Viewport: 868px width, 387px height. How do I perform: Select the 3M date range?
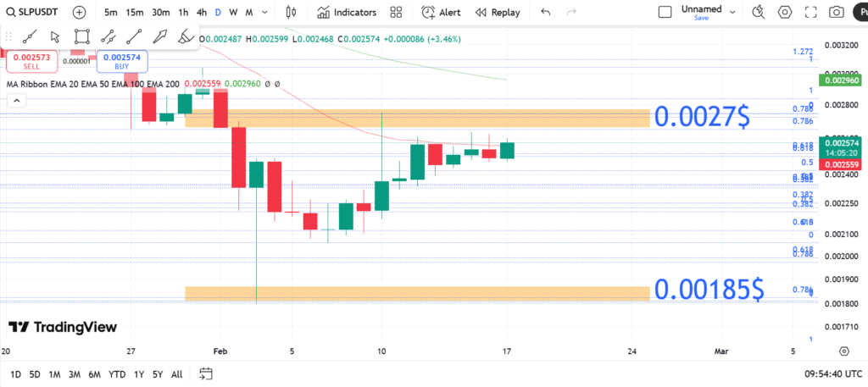pos(74,373)
